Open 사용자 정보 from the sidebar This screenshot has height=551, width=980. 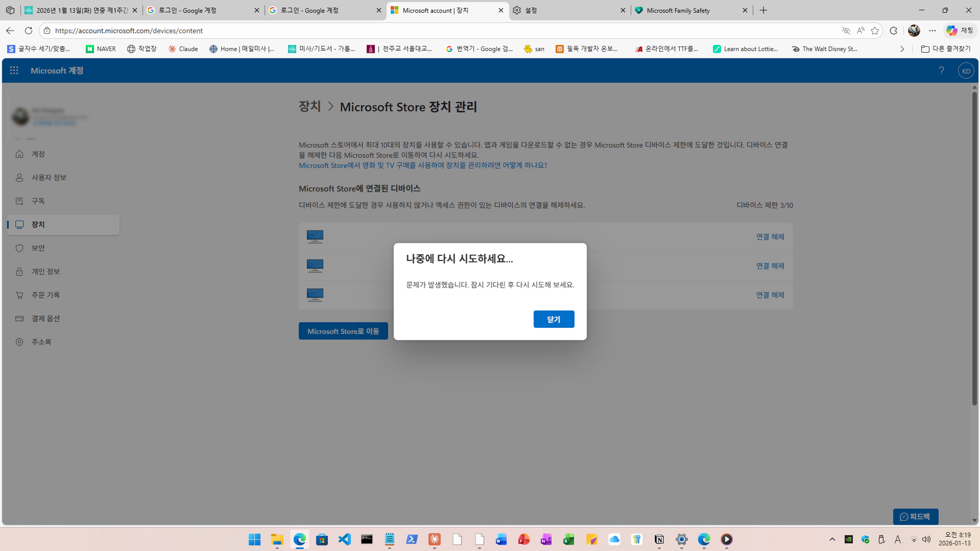coord(49,177)
